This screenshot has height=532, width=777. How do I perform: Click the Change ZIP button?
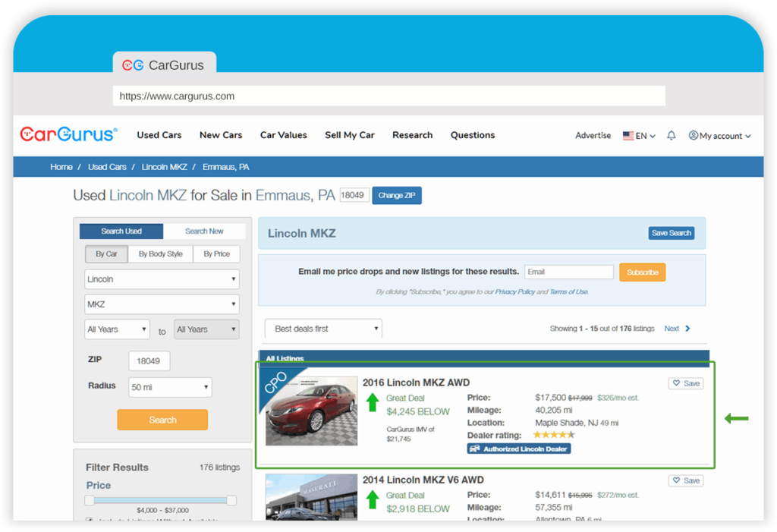[396, 195]
